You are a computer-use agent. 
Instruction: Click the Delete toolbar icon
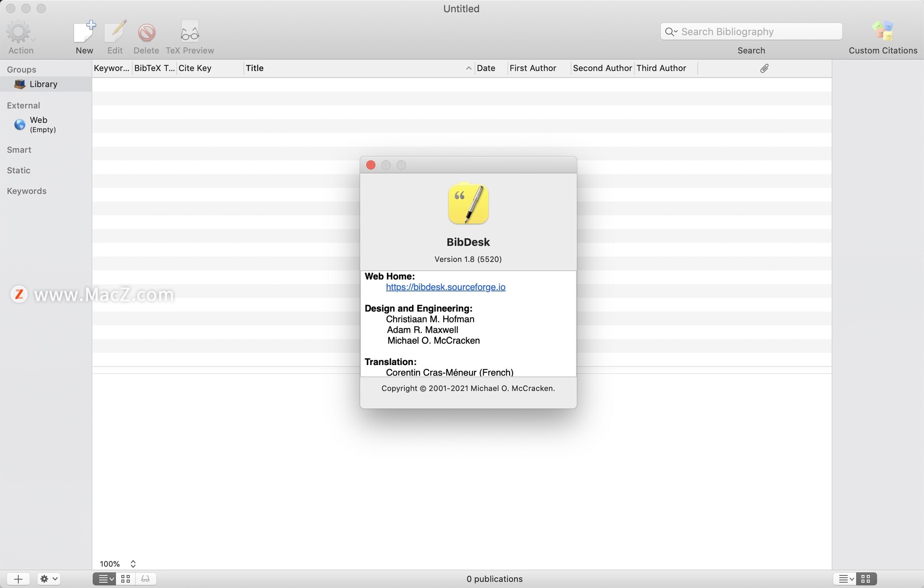[x=146, y=33]
